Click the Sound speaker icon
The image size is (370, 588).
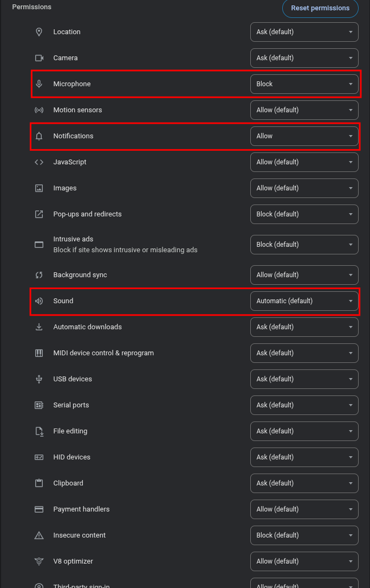pyautogui.click(x=39, y=301)
